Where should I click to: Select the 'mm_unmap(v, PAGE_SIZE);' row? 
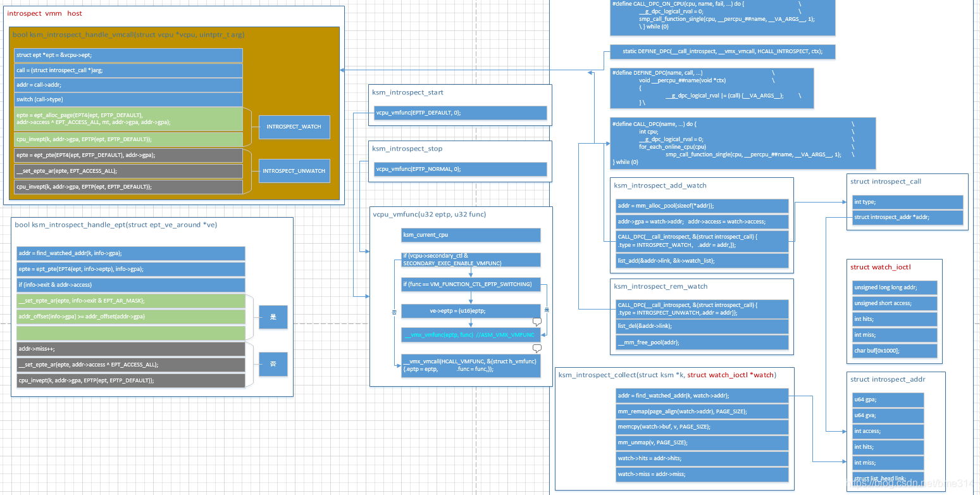pyautogui.click(x=702, y=442)
